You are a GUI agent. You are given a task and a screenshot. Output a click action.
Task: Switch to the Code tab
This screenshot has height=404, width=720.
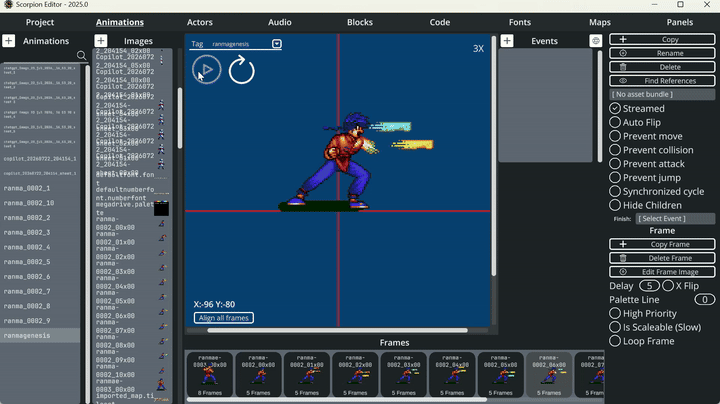coord(439,22)
